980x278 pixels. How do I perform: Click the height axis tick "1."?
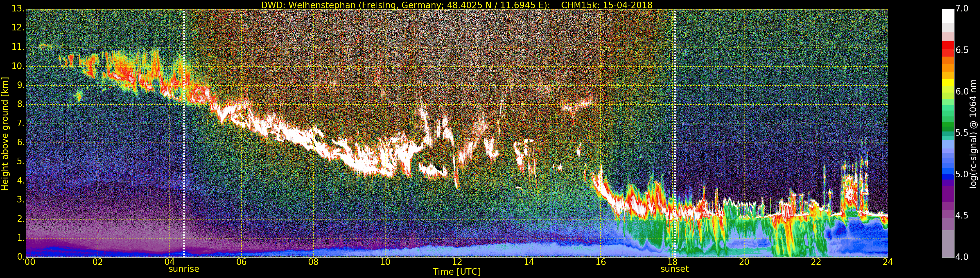[x=21, y=238]
